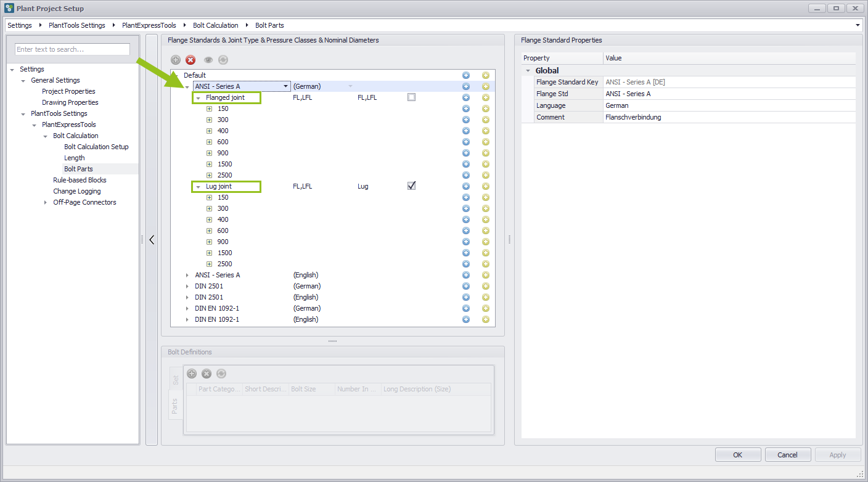Expand the ANSI - Series A (English) node

pos(187,275)
